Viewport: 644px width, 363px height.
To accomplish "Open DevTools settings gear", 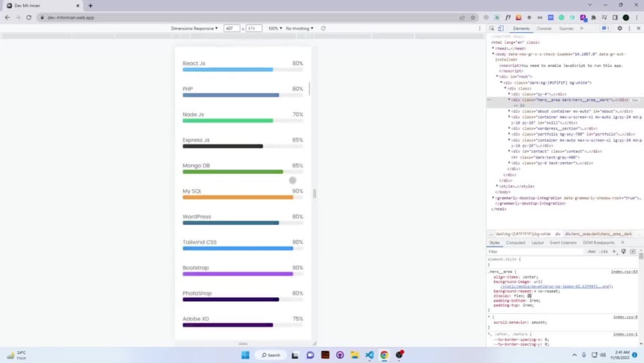I will [x=620, y=28].
